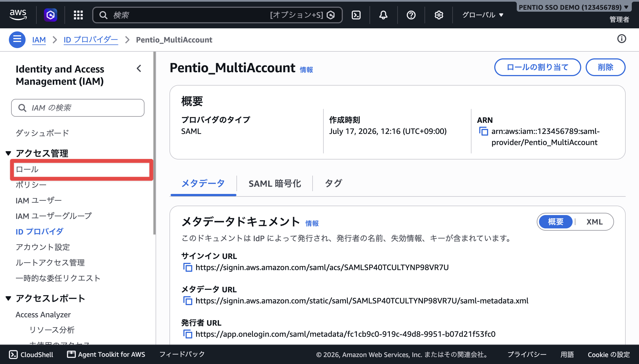Collapse the IAM side navigation panel
This screenshot has width=639, height=364.
139,69
